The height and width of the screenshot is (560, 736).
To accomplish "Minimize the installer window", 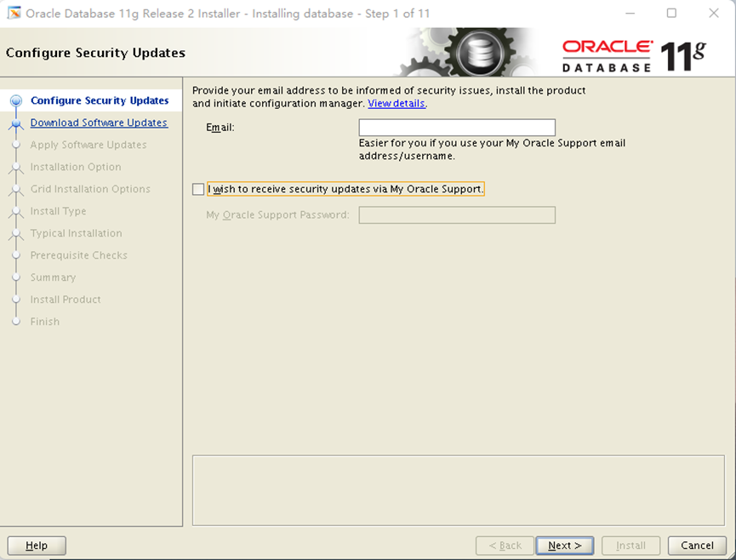I will (630, 13).
